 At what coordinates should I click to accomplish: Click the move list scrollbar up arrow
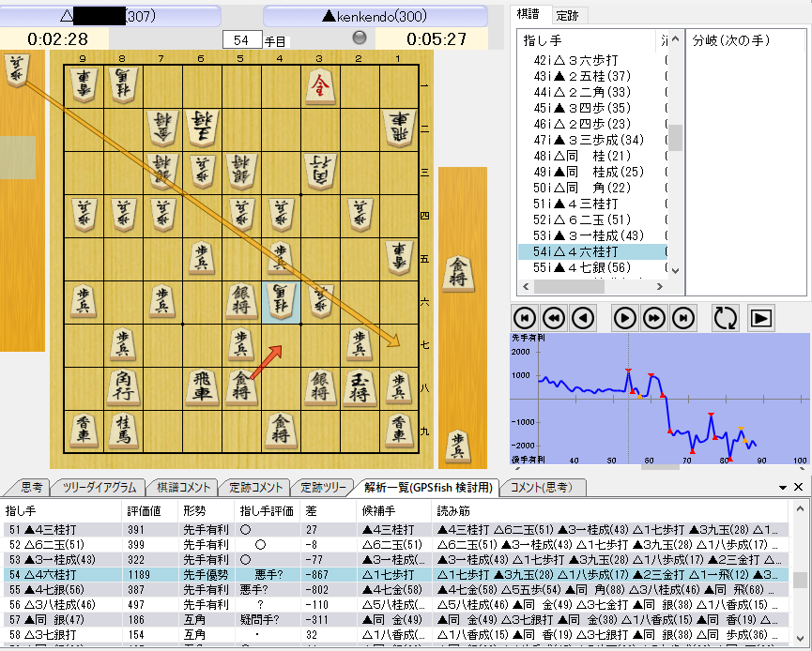pos(675,39)
